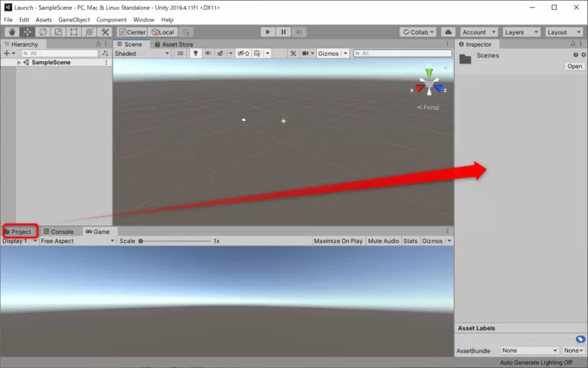588x368 pixels.
Task: Open AssetBundle name None dropdown
Action: click(529, 350)
